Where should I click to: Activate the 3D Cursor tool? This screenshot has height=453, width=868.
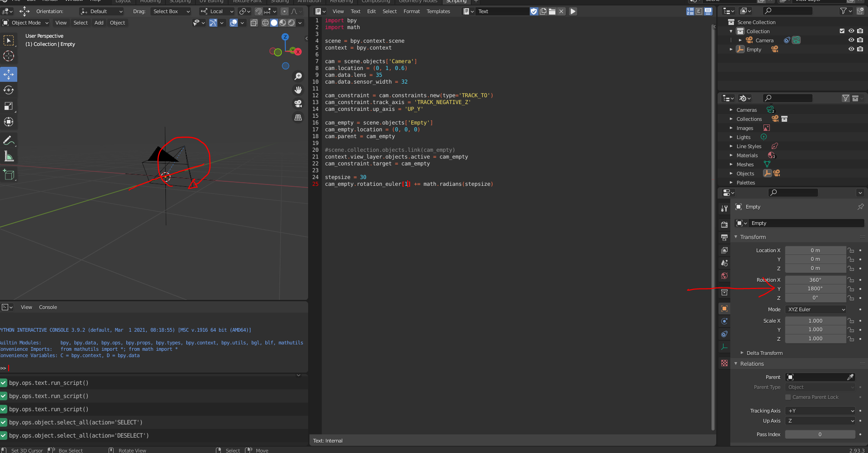9,56
